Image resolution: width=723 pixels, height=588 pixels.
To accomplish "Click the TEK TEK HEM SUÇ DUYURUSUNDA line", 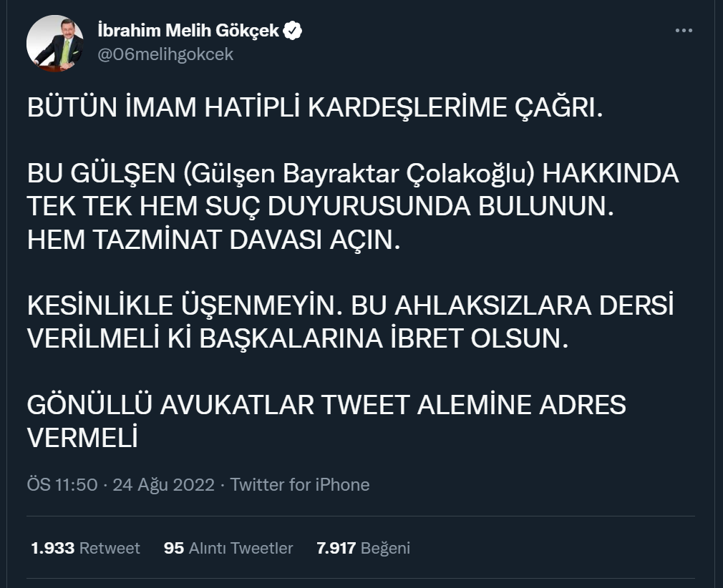I will 321,207.
